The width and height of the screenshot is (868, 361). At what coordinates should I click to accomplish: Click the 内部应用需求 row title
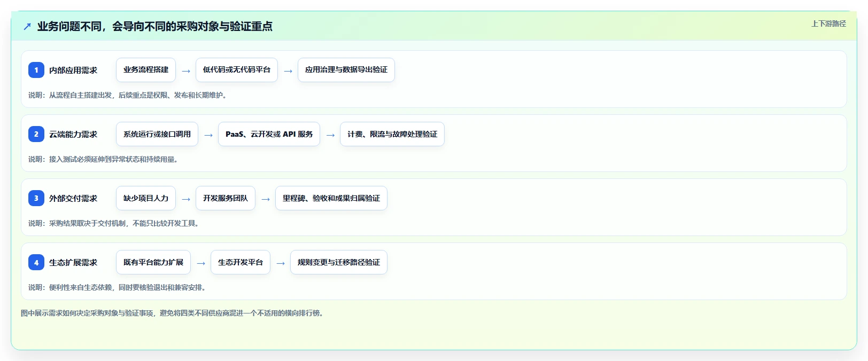[73, 70]
